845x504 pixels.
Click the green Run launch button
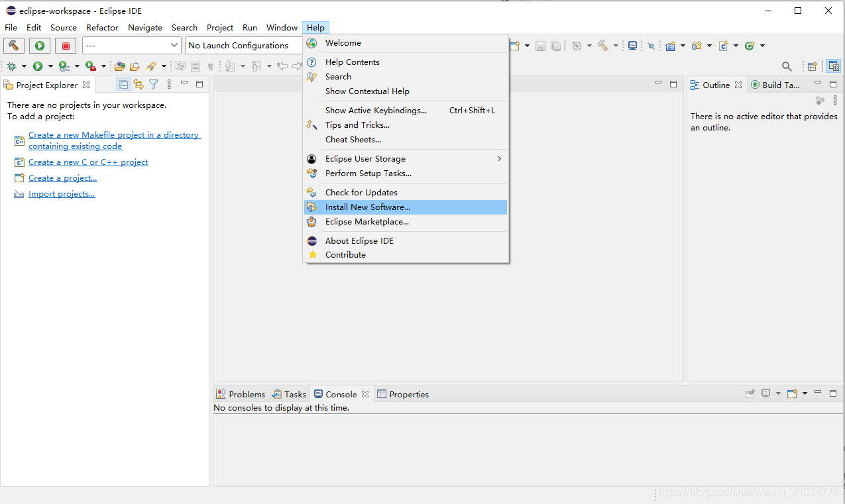[x=40, y=46]
